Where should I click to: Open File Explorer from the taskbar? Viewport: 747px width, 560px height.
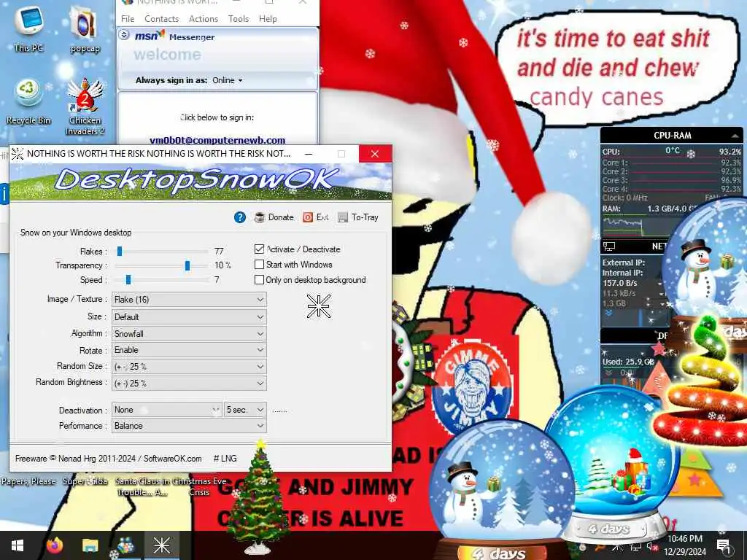(90, 545)
